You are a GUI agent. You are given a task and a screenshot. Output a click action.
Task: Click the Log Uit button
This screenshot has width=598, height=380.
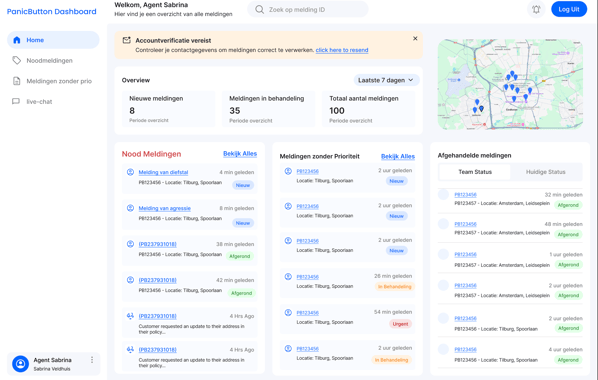click(x=569, y=10)
